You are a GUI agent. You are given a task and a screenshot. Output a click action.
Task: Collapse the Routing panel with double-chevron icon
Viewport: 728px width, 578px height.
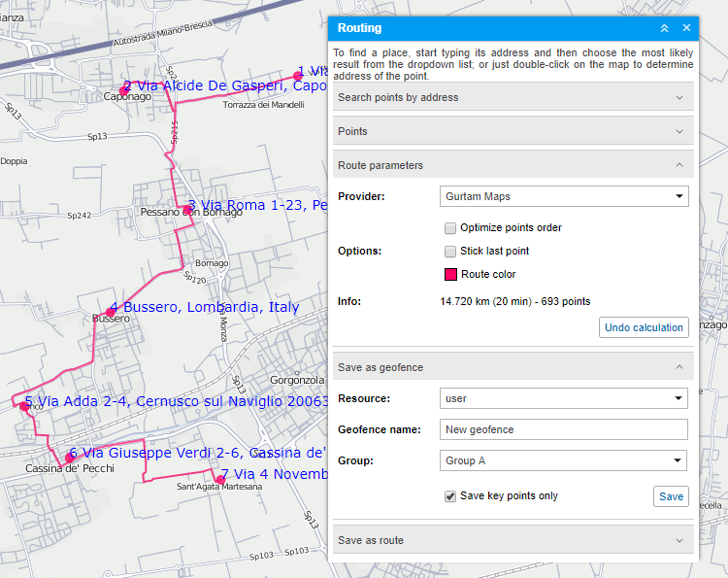664,28
